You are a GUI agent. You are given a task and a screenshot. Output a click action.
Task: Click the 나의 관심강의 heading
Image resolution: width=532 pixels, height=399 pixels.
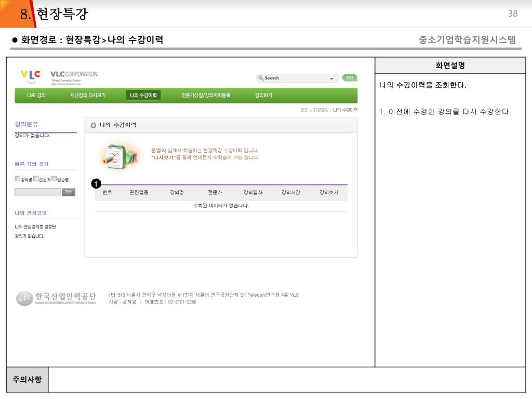[x=31, y=213]
